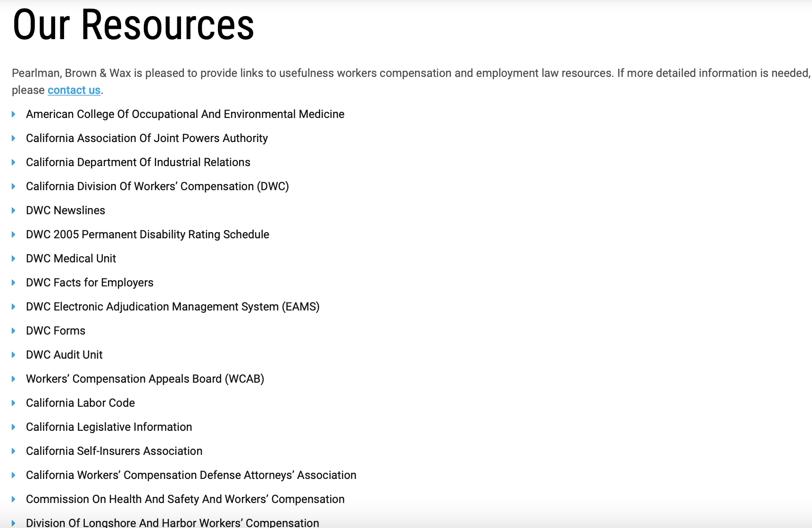
Task: Click arrow bullet beside DWC 2005 Permanent Disability
Action: (14, 235)
